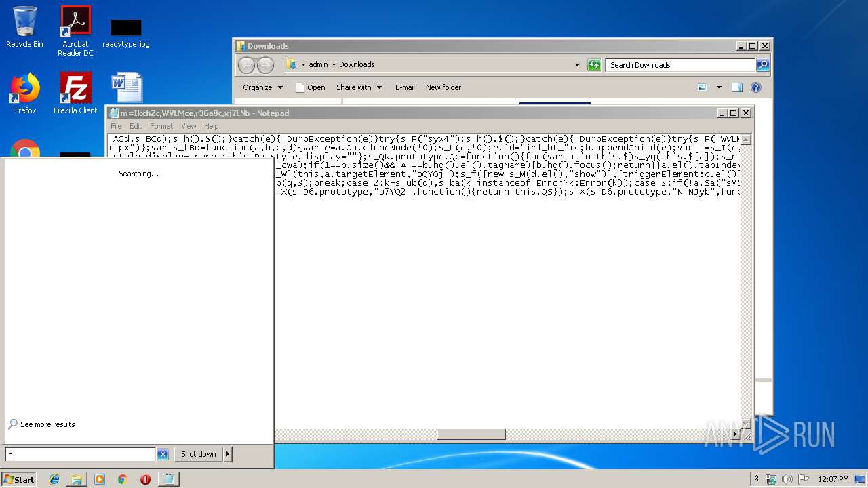Image resolution: width=868 pixels, height=488 pixels.
Task: Open Action Center flag in tray
Action: click(x=804, y=479)
